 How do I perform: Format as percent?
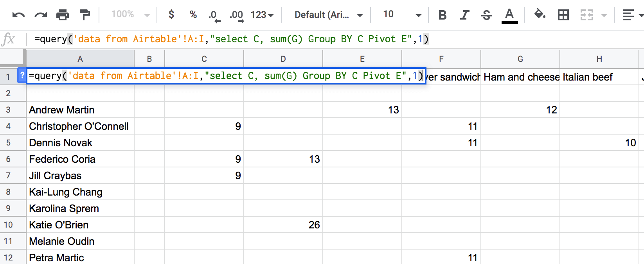coord(193,15)
